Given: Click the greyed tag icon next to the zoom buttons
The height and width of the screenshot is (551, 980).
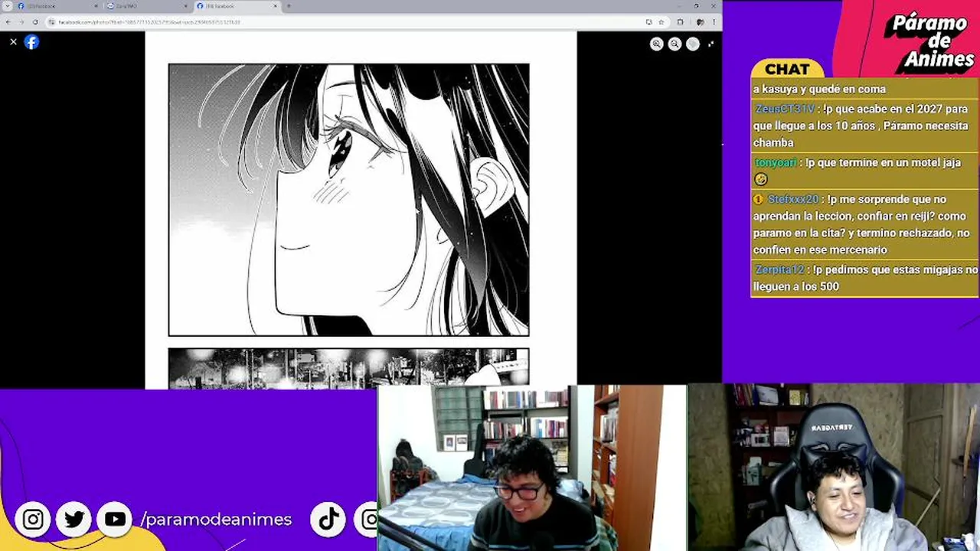Looking at the screenshot, I should [x=693, y=44].
